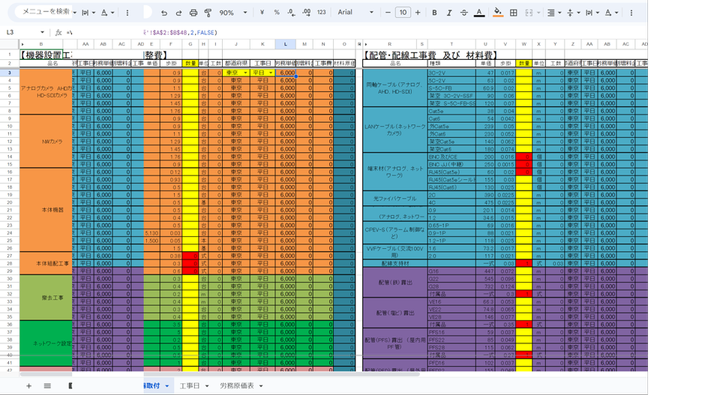Viewport: 720px width, 395px height.
Task: Click the 本体機器 category cell
Action: pos(46,210)
